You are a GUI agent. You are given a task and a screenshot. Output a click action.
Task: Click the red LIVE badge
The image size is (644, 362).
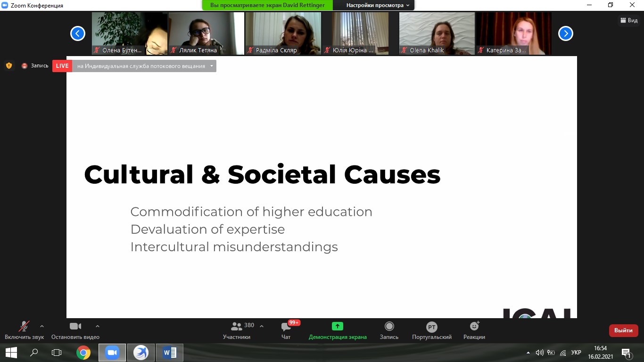pos(62,66)
